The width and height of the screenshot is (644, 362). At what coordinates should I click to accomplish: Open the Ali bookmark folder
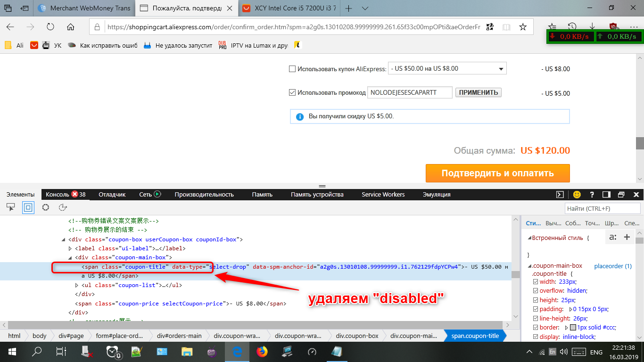coord(14,45)
